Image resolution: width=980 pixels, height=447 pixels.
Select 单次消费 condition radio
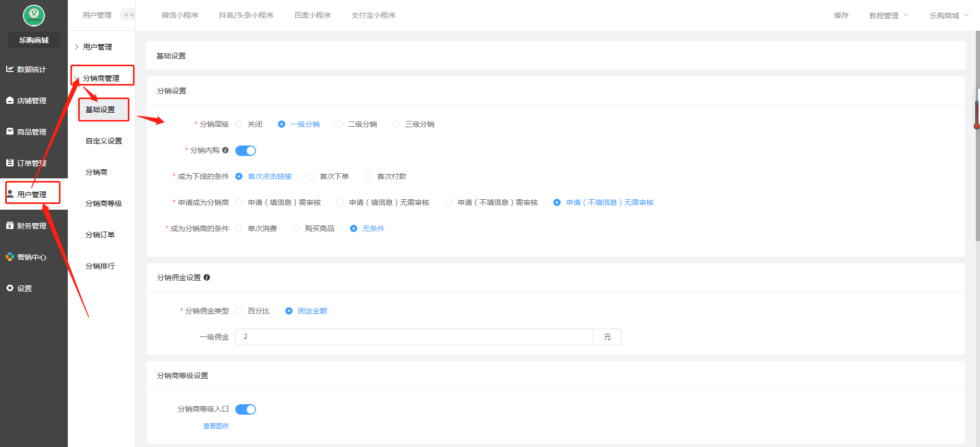[x=256, y=228]
